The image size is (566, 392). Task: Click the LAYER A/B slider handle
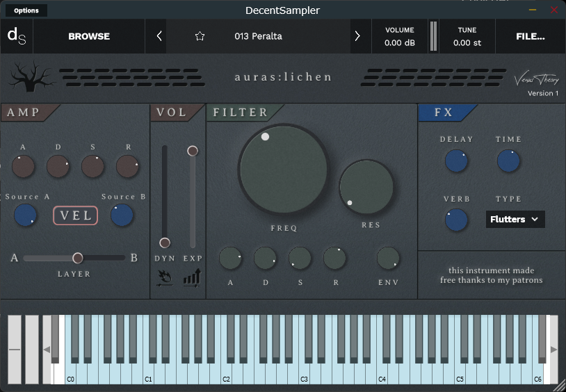[78, 258]
